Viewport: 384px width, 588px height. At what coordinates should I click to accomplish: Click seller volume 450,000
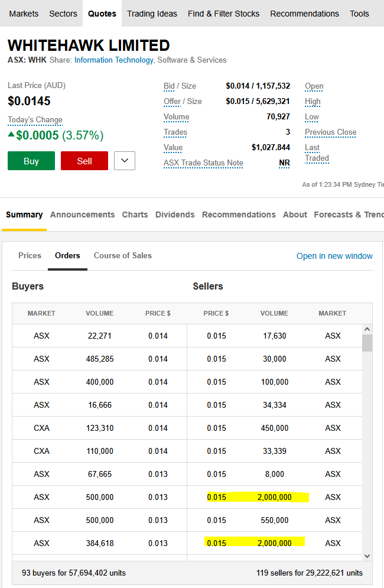[x=275, y=428]
